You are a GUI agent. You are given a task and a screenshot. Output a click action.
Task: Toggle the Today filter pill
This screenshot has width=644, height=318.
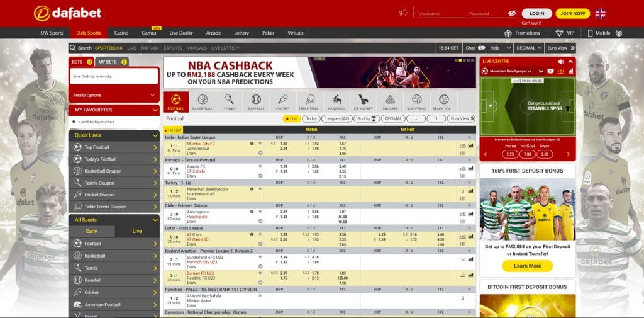tap(311, 118)
